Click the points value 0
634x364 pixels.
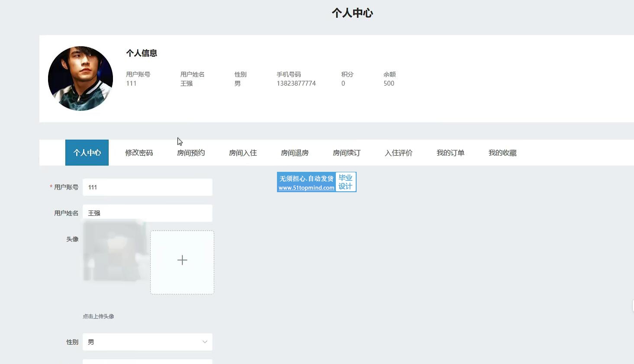[x=343, y=84]
